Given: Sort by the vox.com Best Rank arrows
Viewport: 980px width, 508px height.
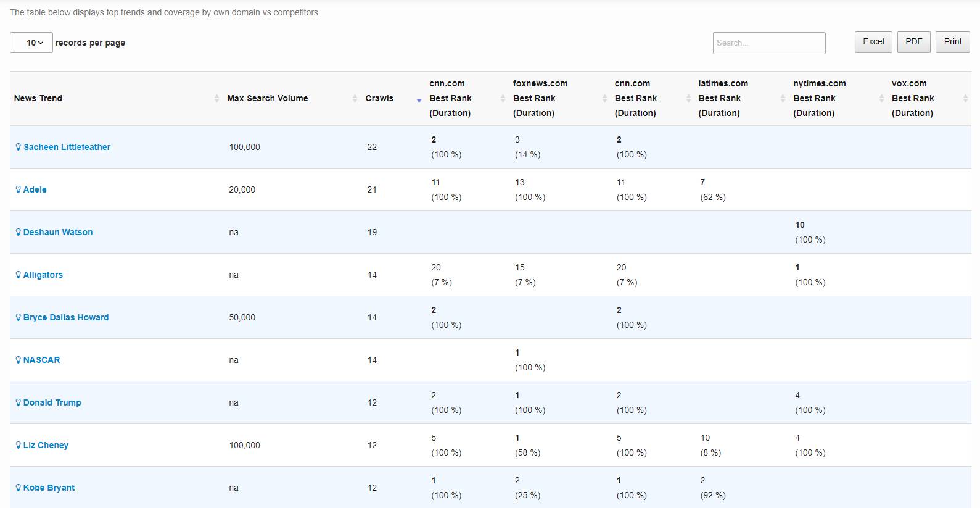Looking at the screenshot, I should (965, 99).
